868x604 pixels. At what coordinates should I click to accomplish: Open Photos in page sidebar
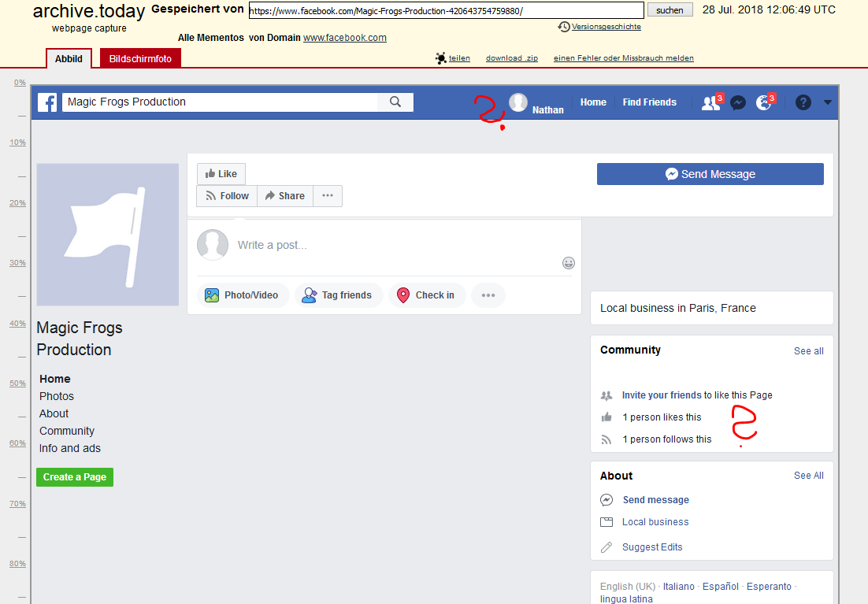click(57, 396)
